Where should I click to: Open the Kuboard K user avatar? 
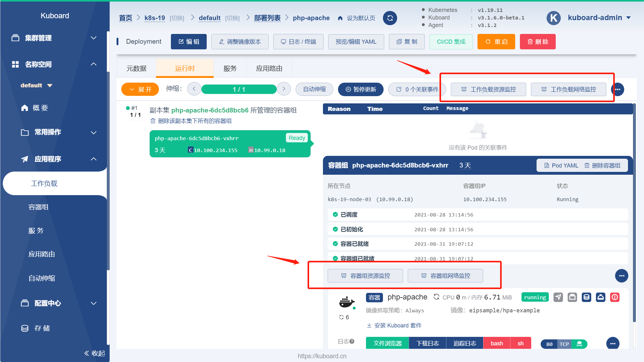tap(554, 18)
